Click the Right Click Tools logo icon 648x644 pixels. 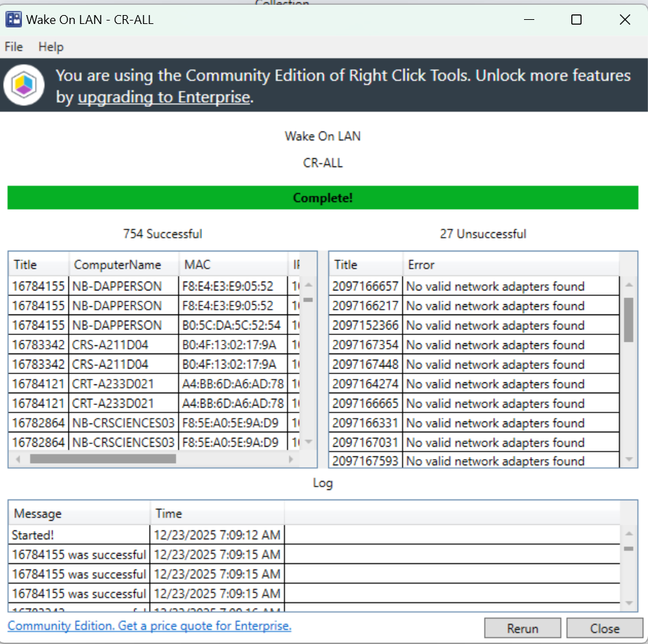coord(24,86)
